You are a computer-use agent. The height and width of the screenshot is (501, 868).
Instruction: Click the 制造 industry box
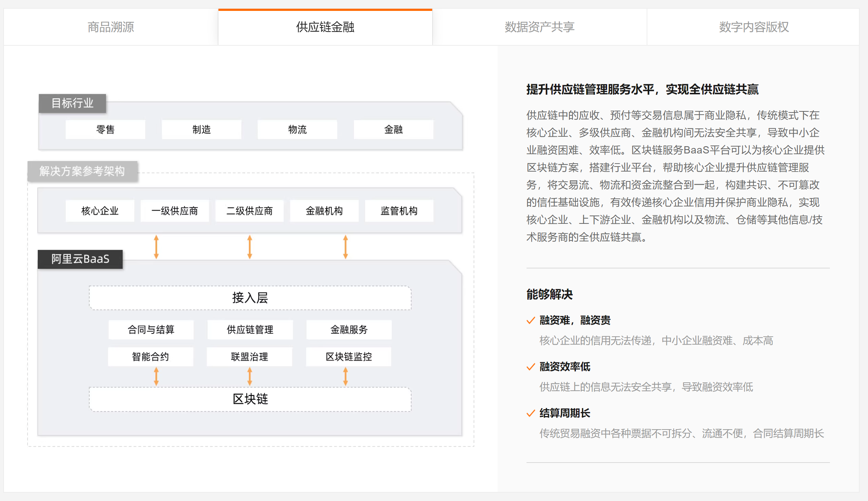click(x=201, y=130)
